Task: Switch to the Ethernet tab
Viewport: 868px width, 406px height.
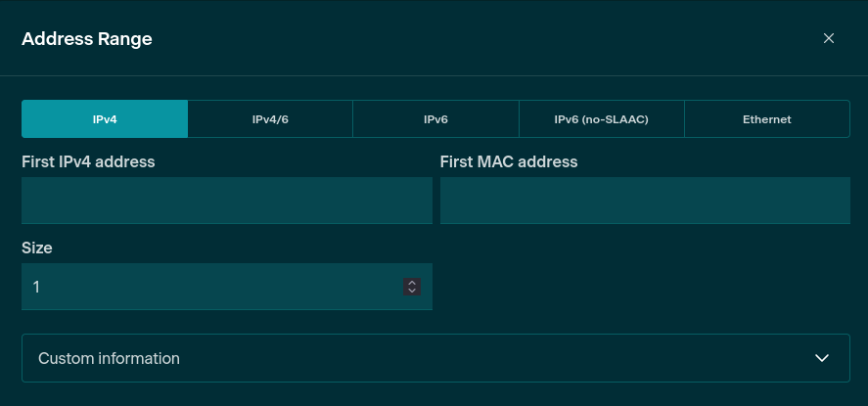Action: 766,119
